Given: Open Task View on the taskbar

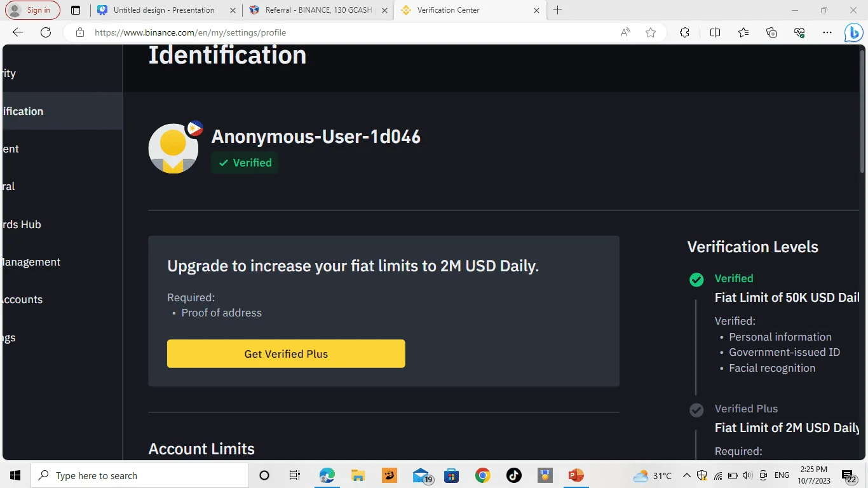Looking at the screenshot, I should tap(294, 475).
